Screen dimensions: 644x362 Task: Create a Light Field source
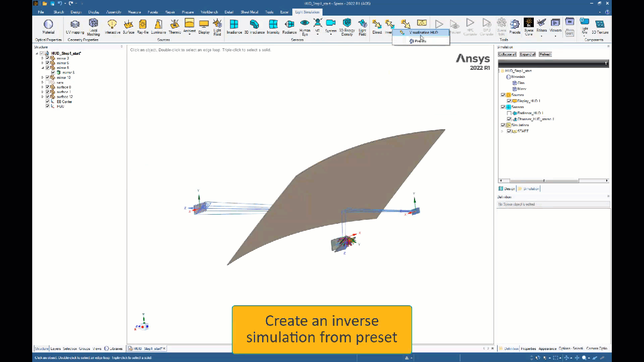tap(217, 27)
